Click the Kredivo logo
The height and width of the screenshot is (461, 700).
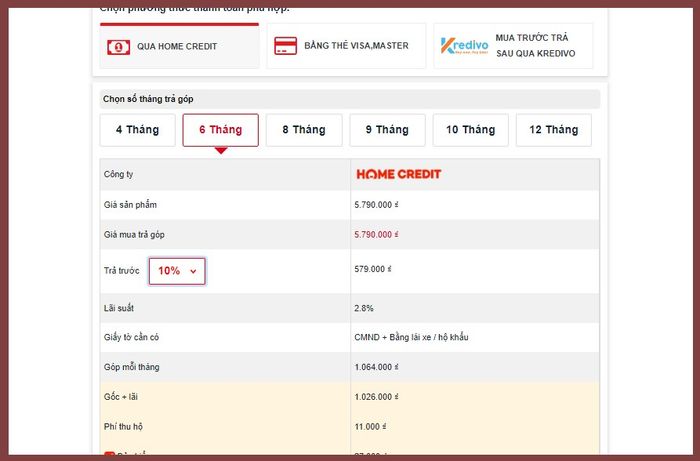click(x=462, y=46)
